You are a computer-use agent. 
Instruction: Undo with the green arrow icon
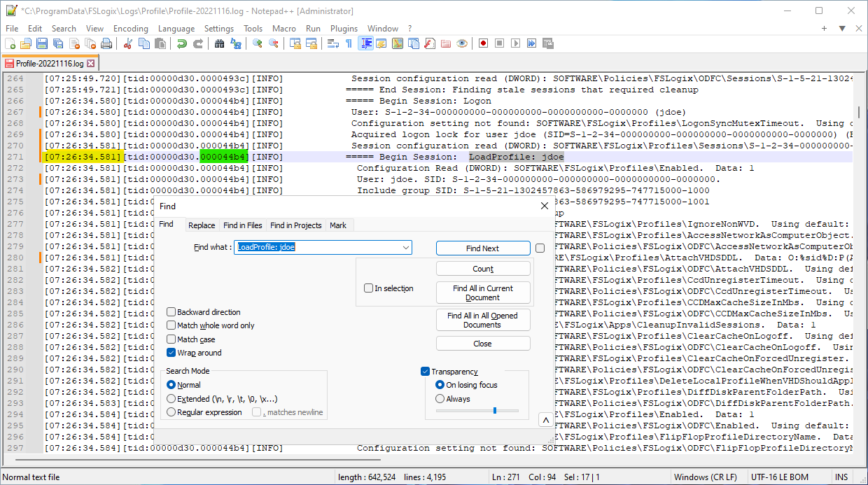point(181,43)
